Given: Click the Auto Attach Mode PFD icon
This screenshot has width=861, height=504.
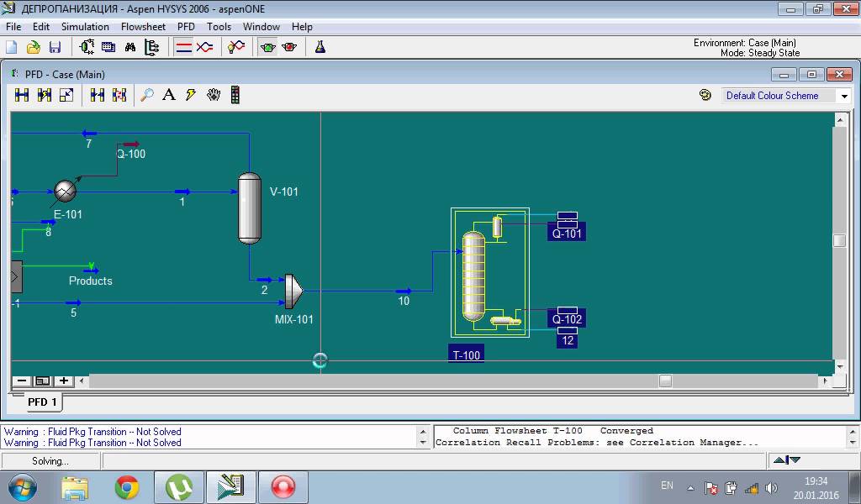Looking at the screenshot, I should [x=44, y=95].
